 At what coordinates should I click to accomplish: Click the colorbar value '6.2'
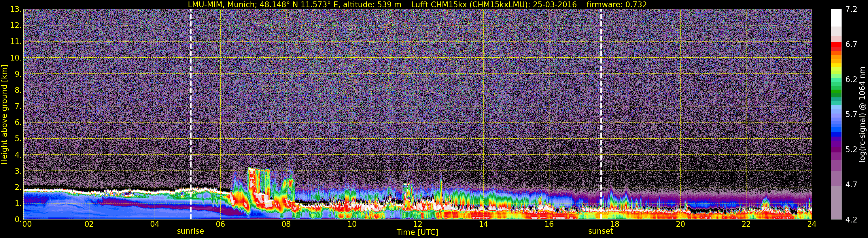[851, 79]
